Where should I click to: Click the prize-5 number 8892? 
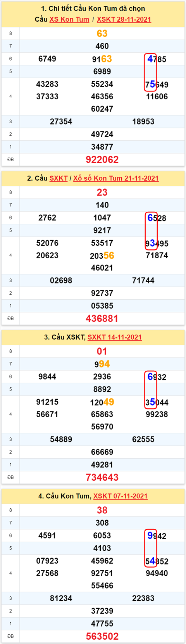[x=102, y=389]
